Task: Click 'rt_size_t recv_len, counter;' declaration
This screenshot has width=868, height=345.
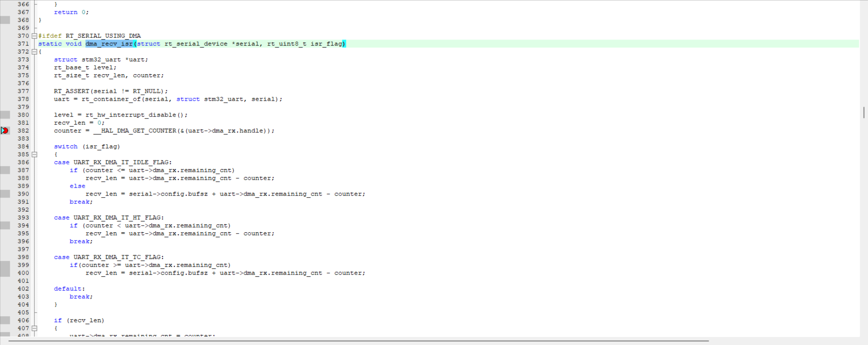Action: pyautogui.click(x=109, y=75)
